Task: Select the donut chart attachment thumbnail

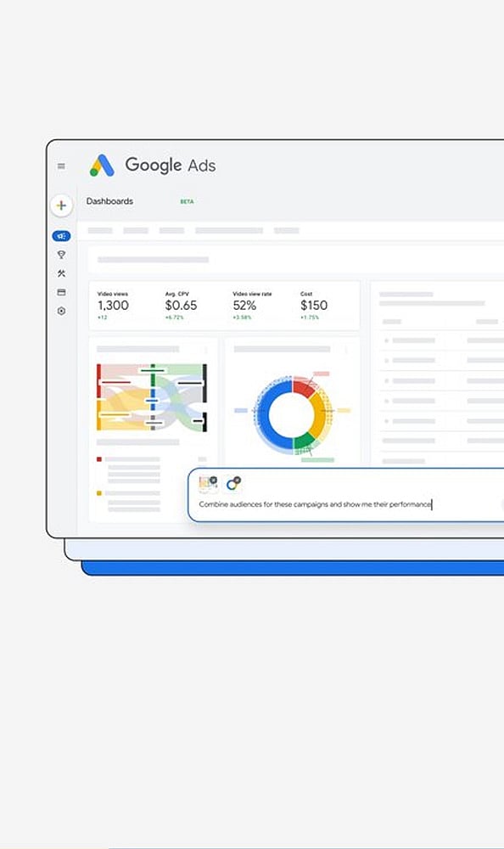Action: click(x=232, y=484)
